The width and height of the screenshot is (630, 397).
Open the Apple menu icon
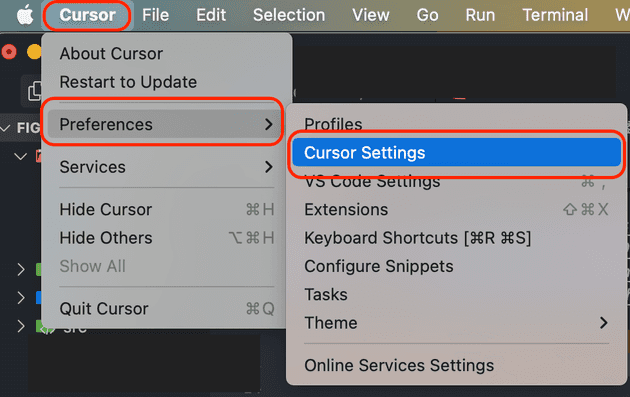25,16
